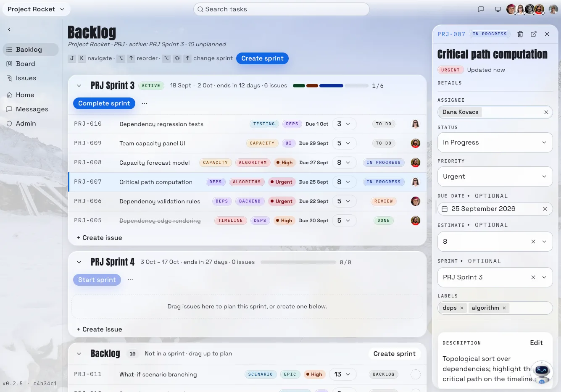Go to Board in the sidebar
Screen dimensions: 561x392
point(31,64)
